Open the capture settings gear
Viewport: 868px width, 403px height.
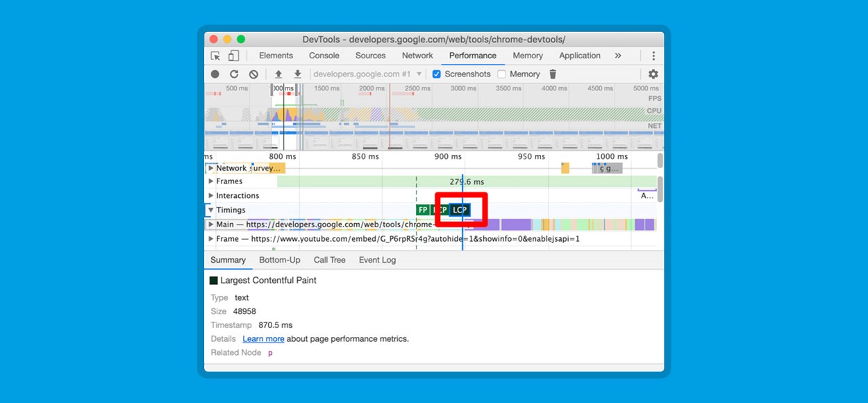pyautogui.click(x=653, y=74)
